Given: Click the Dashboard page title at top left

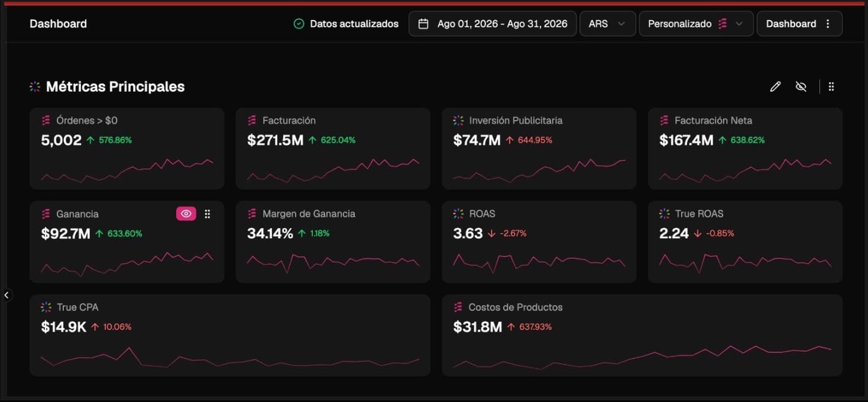Looking at the screenshot, I should [58, 24].
